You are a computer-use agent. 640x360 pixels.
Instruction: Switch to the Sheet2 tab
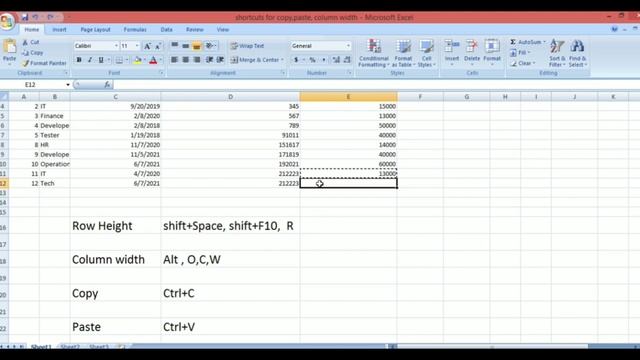pos(70,347)
